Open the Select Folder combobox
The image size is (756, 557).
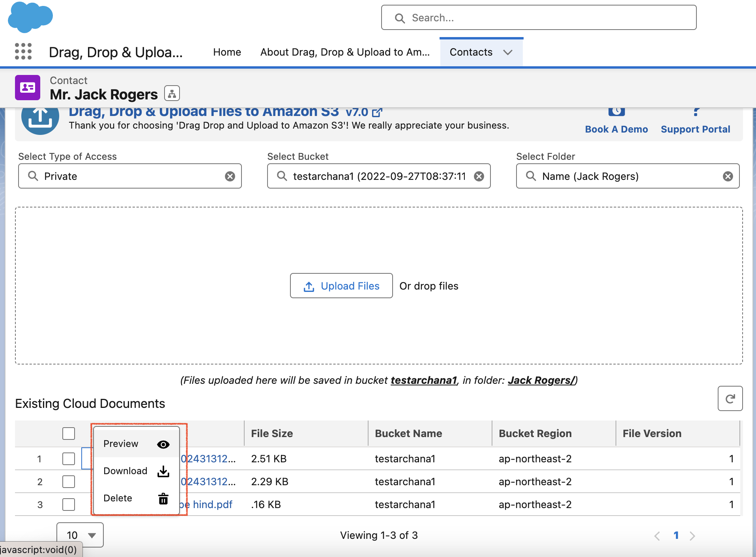[x=628, y=176]
